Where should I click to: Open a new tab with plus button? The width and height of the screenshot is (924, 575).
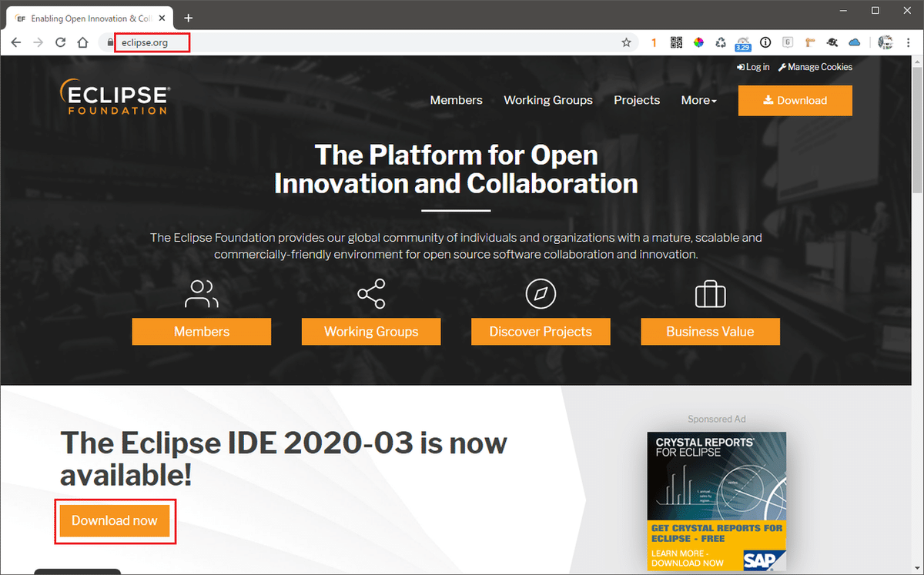[x=189, y=18]
